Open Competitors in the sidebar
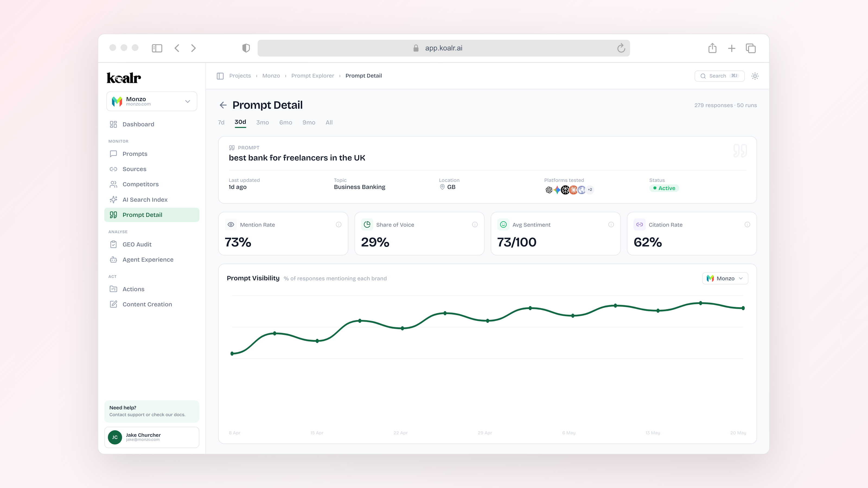 (x=152, y=184)
